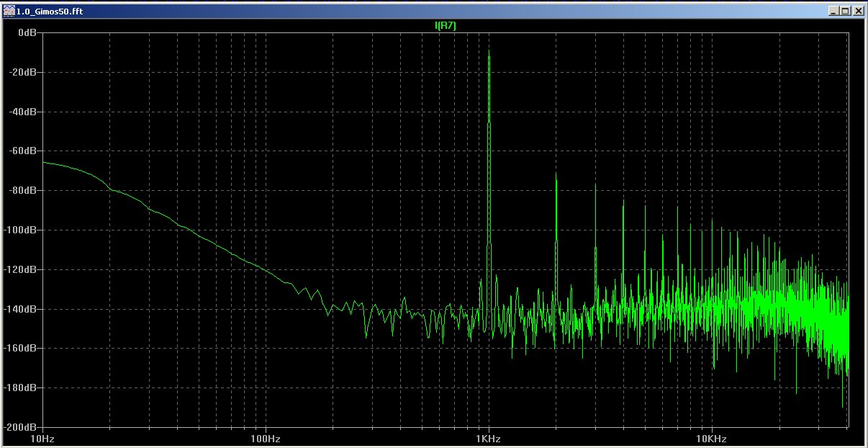Click the -160dB vertical axis label

click(21, 348)
